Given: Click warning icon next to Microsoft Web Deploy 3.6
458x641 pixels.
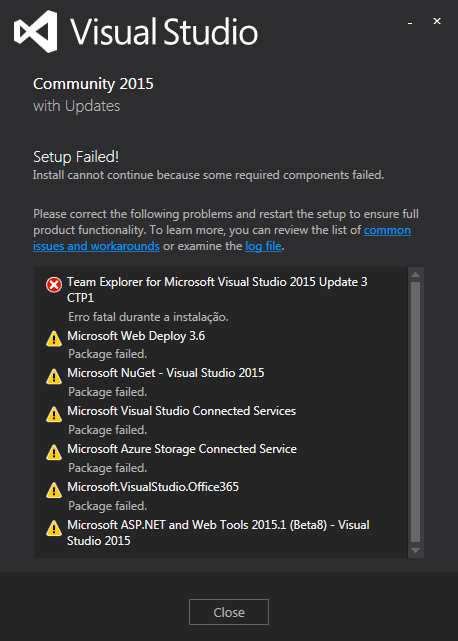Looking at the screenshot, I should point(54,339).
